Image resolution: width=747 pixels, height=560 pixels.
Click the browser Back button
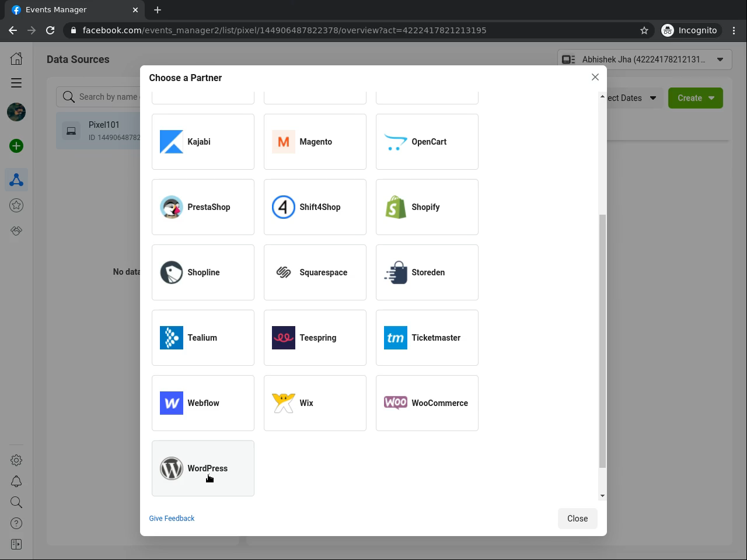(13, 30)
